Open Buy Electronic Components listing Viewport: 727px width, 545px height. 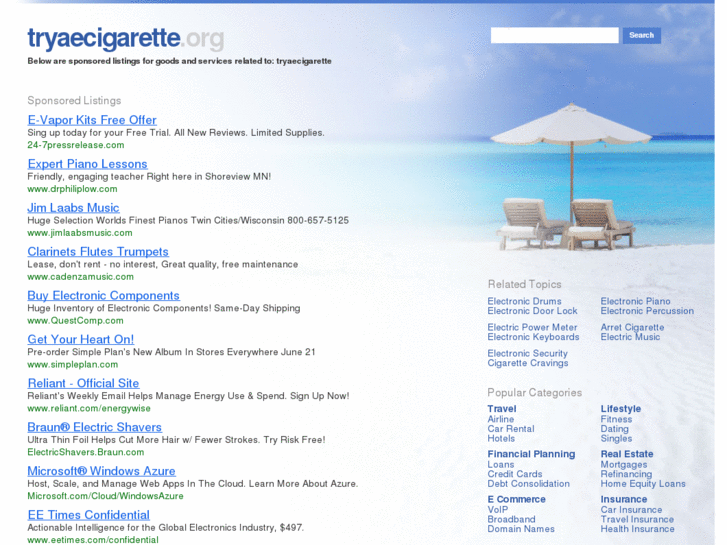[103, 295]
